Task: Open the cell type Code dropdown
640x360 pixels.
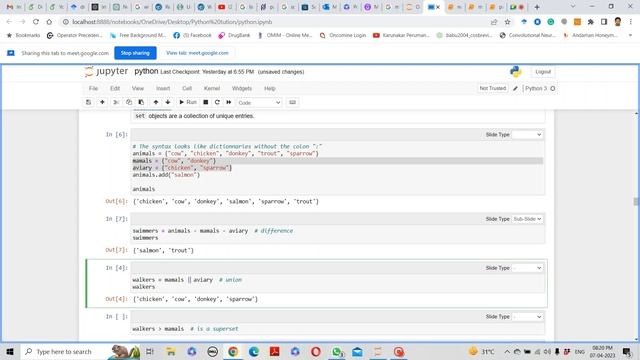Action: tap(259, 103)
